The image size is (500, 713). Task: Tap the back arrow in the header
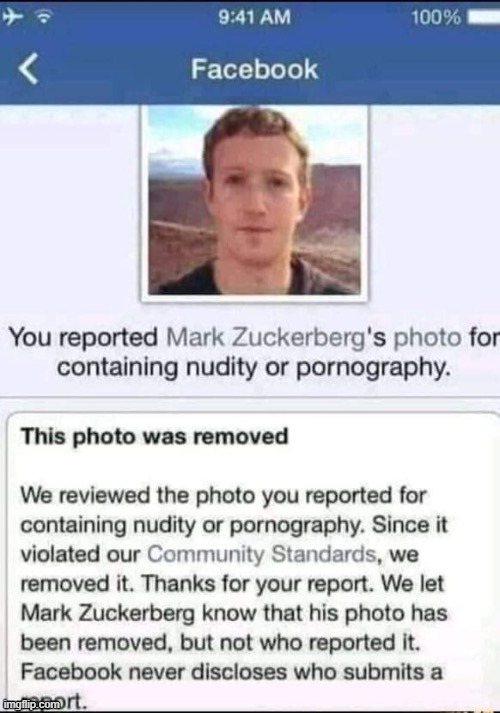pos(28,70)
